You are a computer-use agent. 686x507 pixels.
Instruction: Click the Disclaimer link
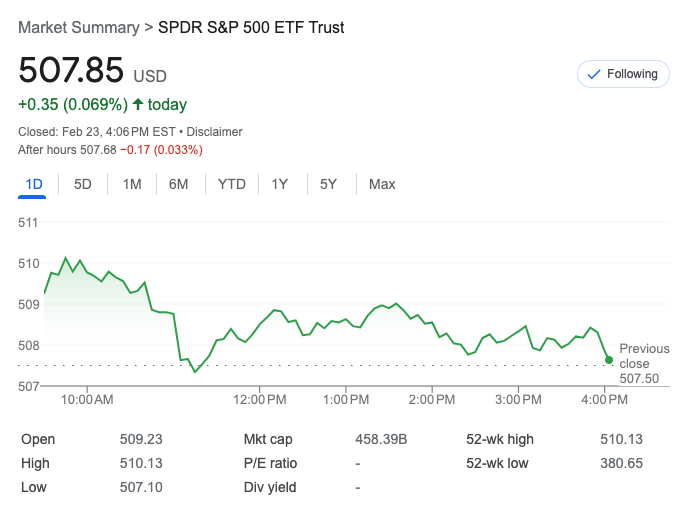[214, 132]
